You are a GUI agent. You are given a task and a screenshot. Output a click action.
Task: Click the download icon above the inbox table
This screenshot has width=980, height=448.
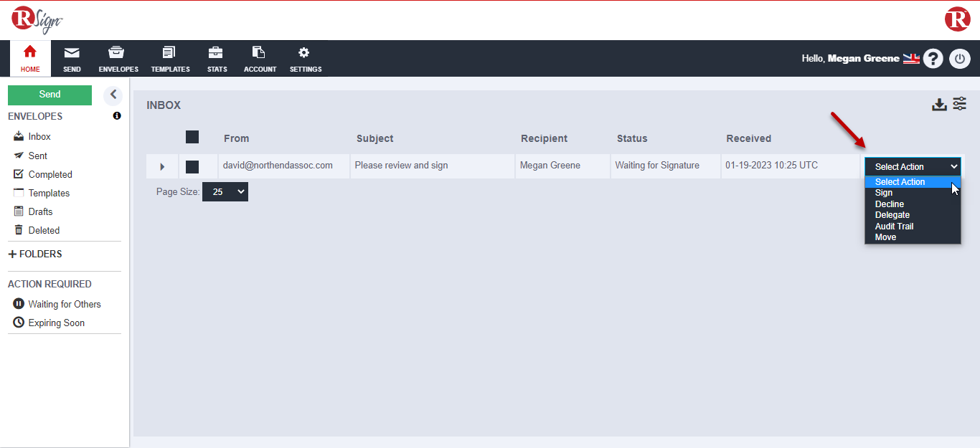click(x=939, y=105)
